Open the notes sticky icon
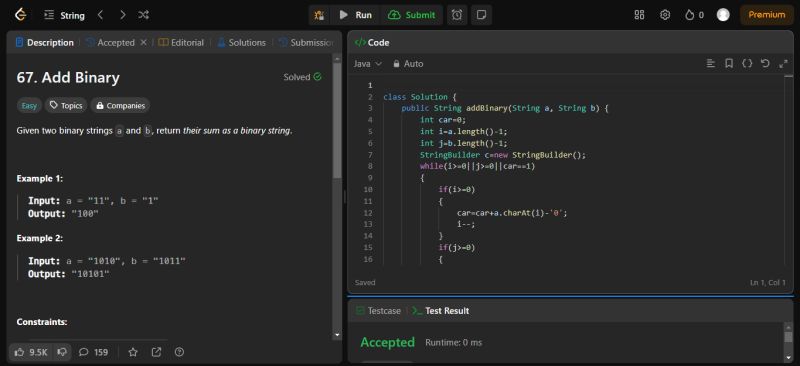 point(481,15)
